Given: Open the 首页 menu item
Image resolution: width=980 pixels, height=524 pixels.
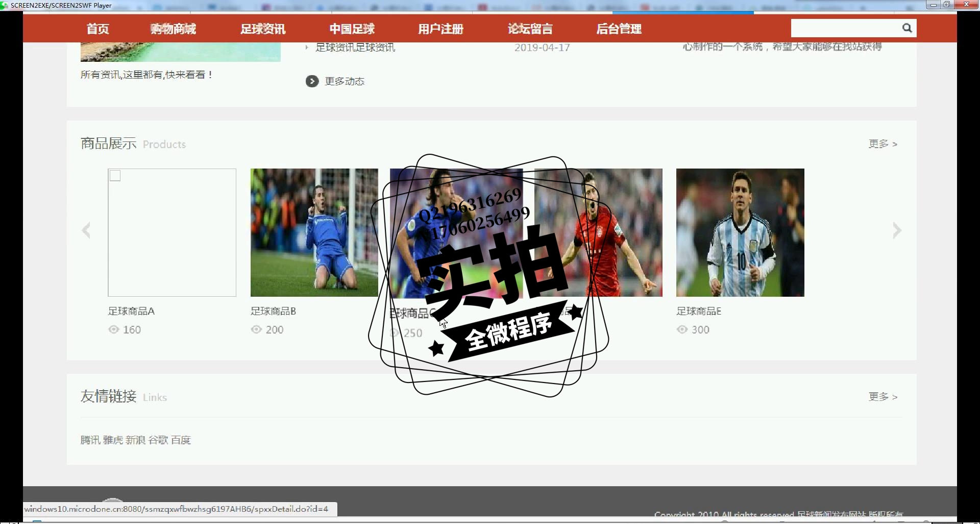Looking at the screenshot, I should (x=97, y=29).
